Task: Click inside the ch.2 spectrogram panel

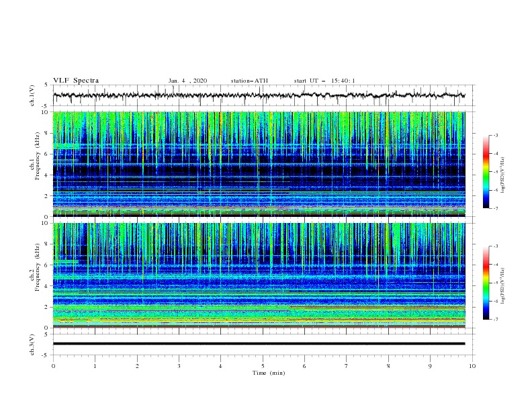Action: (259, 275)
